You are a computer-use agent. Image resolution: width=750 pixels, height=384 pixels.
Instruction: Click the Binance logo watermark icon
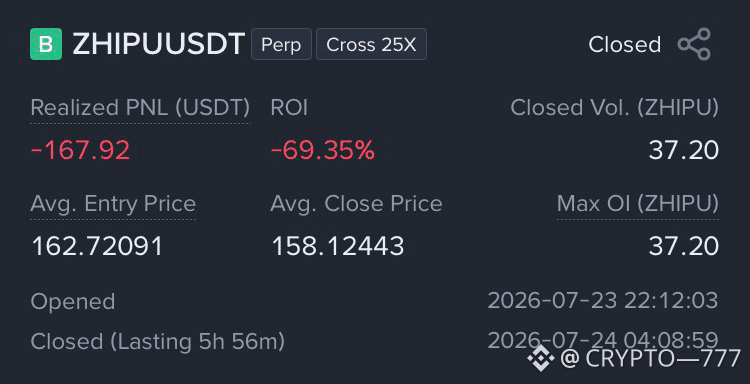click(541, 357)
